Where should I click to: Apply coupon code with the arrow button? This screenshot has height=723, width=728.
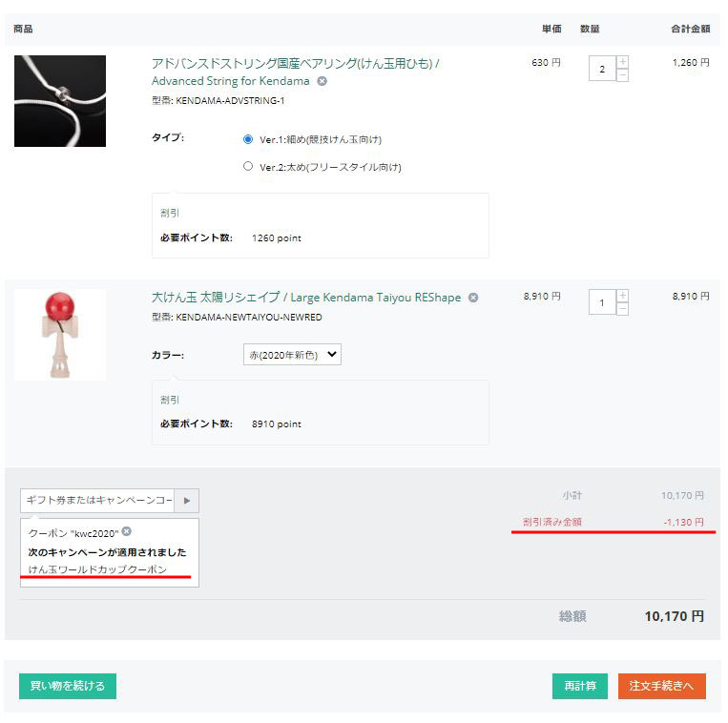tap(187, 501)
